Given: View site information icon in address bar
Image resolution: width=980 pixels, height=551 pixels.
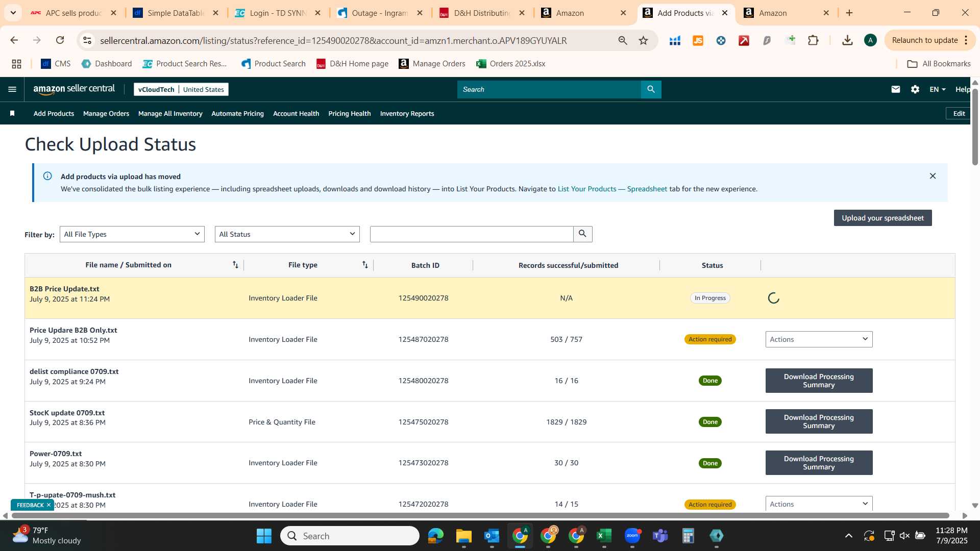Looking at the screenshot, I should click(x=87, y=40).
